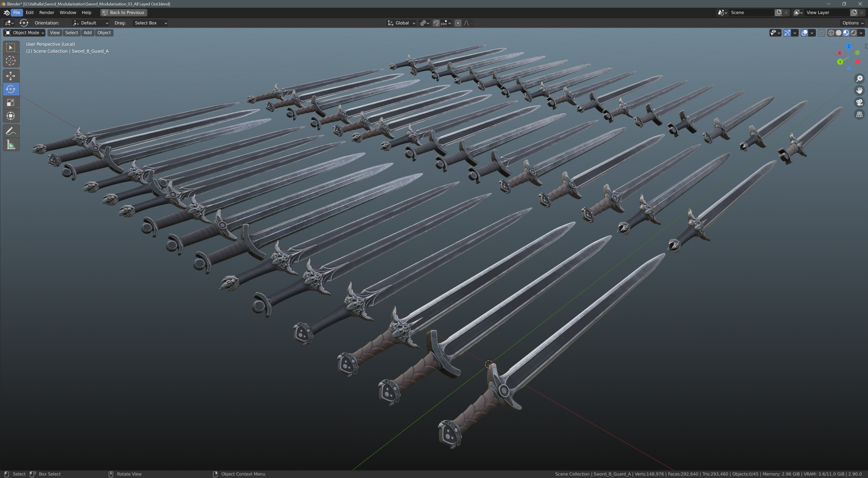Enable snapping magnet toggle
This screenshot has height=478, width=868.
(436, 23)
